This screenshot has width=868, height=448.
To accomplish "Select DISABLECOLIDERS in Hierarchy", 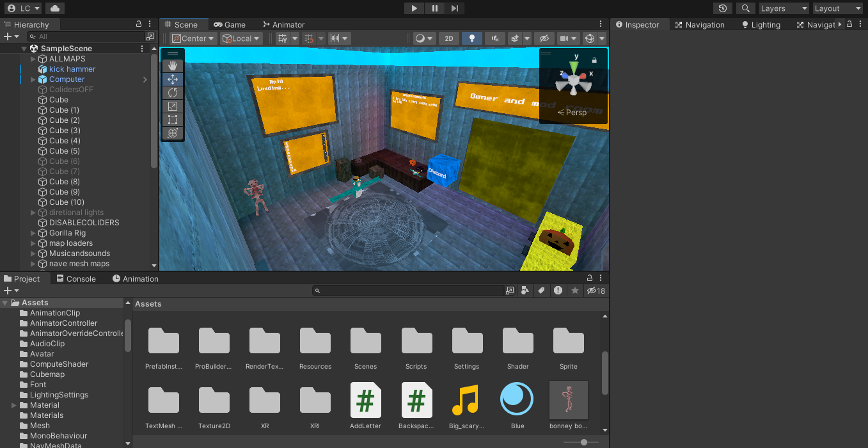I will [x=84, y=223].
